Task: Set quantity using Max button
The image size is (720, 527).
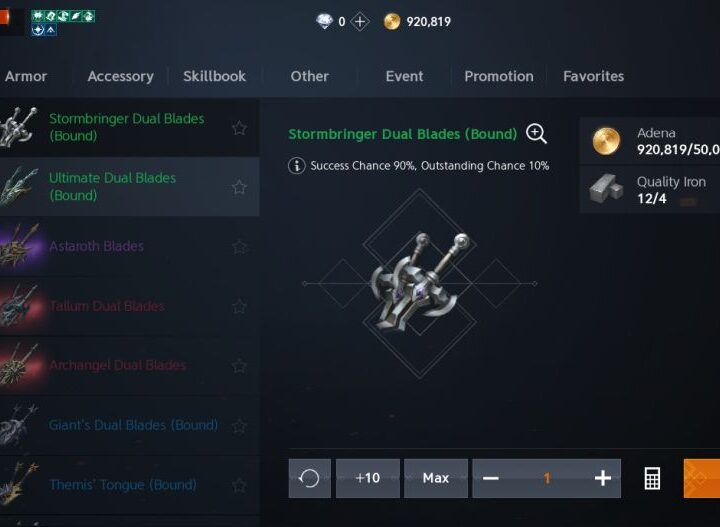Action: click(436, 478)
